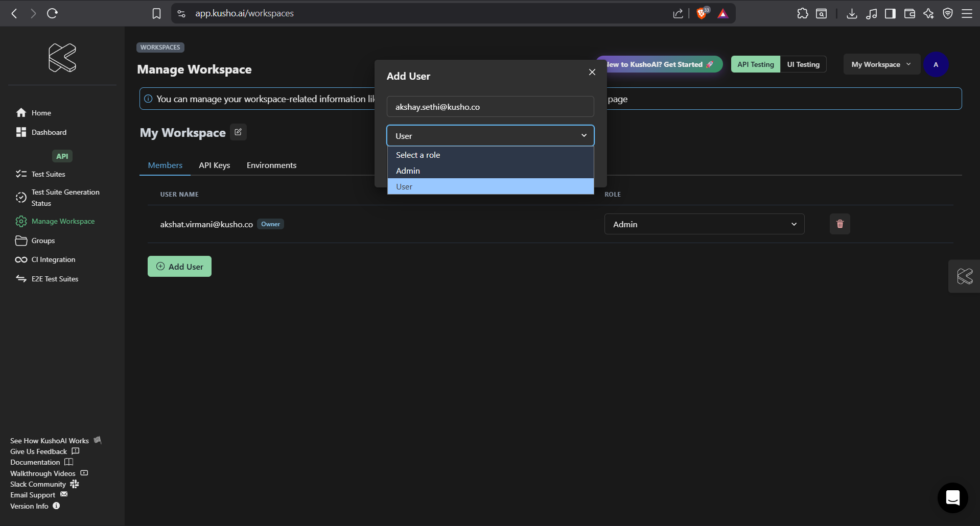
Task: Show Version Info
Action: point(35,506)
